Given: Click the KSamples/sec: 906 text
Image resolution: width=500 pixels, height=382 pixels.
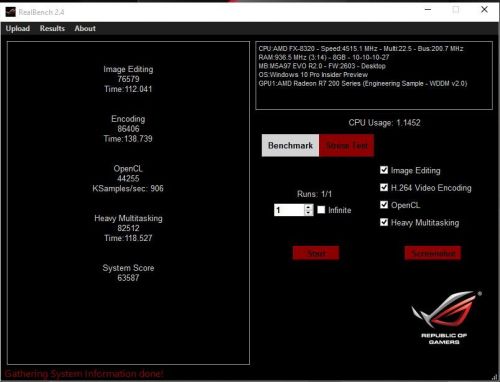Looking at the screenshot, I should (x=128, y=188).
